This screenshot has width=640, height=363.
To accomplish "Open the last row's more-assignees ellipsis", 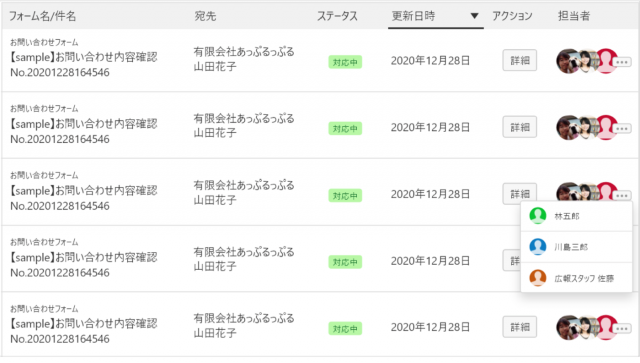I will tap(622, 328).
